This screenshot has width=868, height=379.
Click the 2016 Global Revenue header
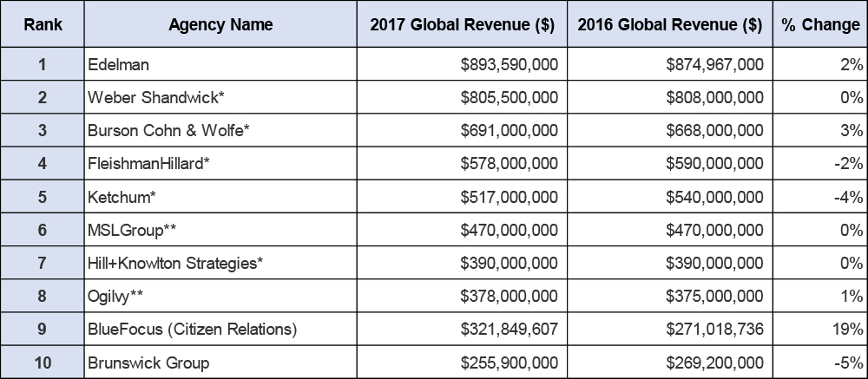669,24
